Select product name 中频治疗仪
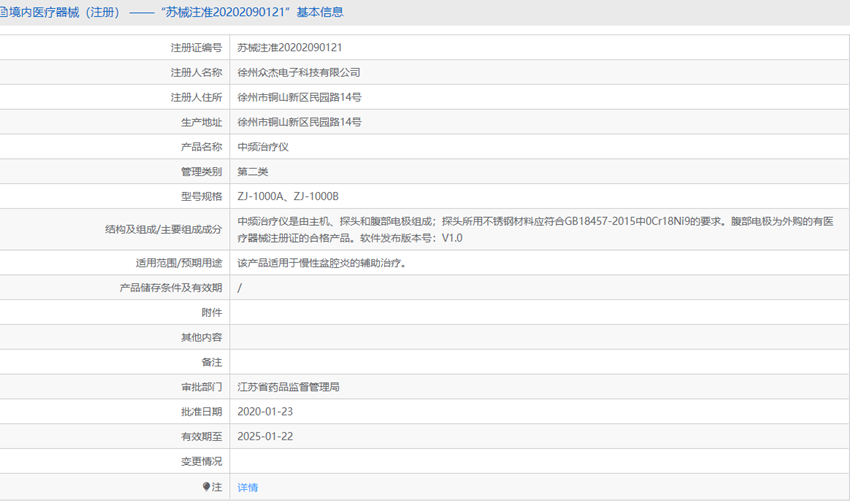 tap(263, 147)
